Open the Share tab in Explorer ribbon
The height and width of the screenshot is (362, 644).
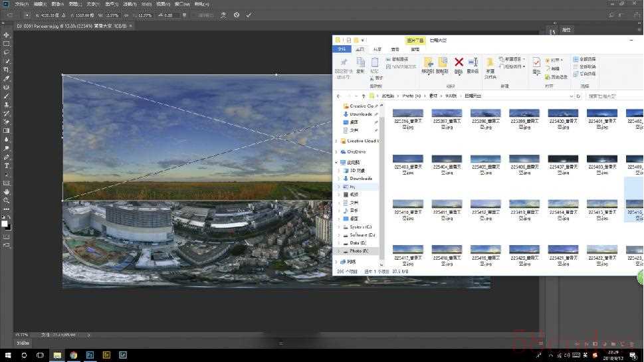point(377,49)
